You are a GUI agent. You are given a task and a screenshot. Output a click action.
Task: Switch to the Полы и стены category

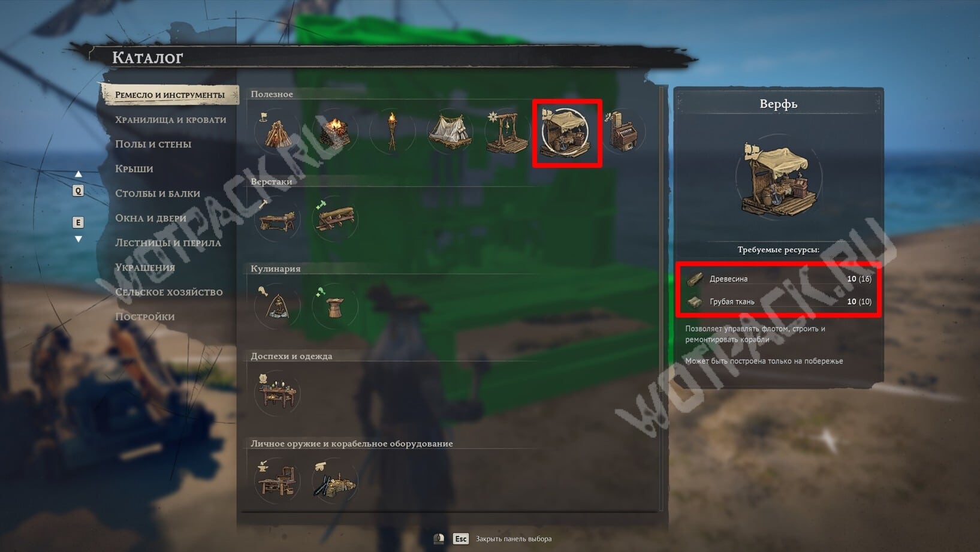click(153, 144)
